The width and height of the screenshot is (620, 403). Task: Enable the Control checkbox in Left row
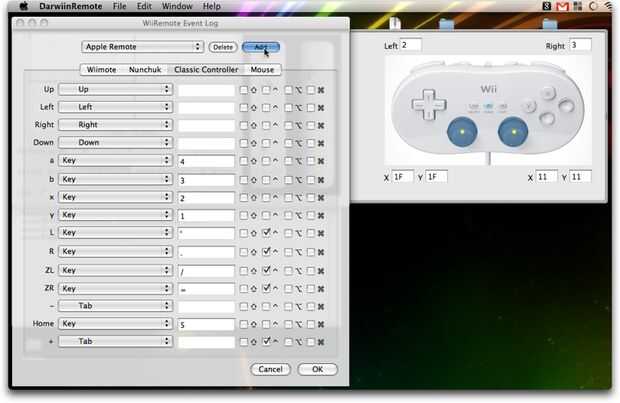[x=266, y=108]
